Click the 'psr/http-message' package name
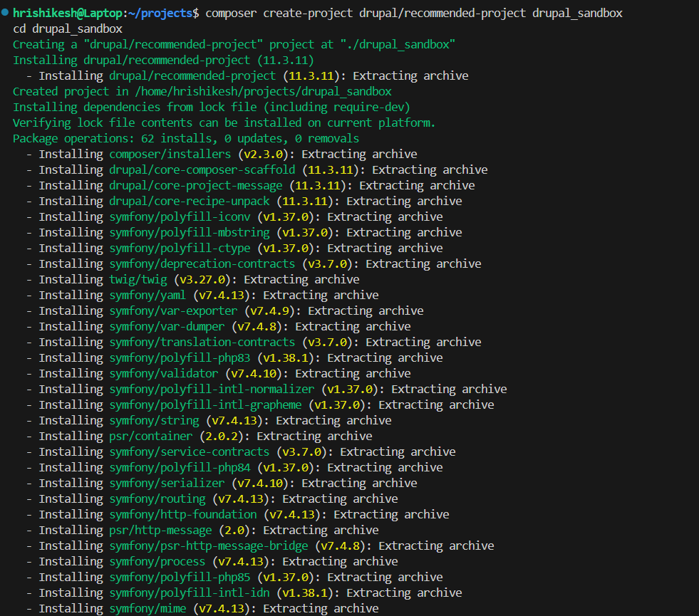 160,530
